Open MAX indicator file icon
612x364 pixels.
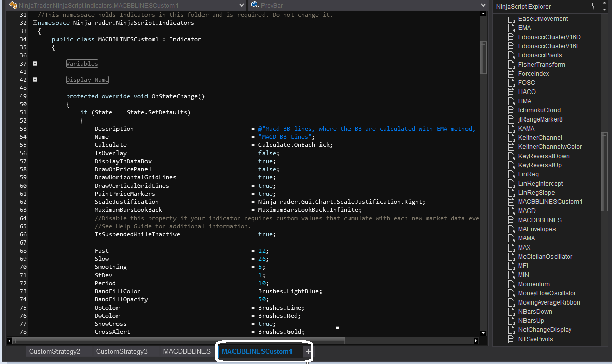512,248
